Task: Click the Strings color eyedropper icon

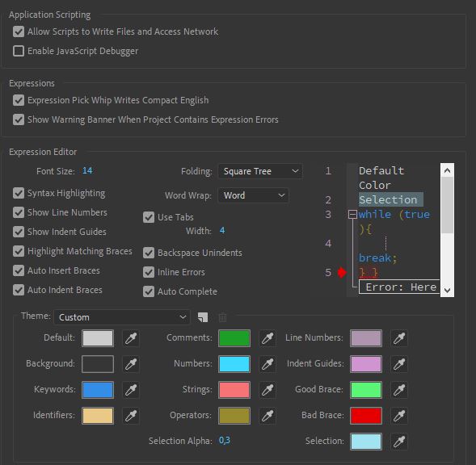Action: pos(267,390)
